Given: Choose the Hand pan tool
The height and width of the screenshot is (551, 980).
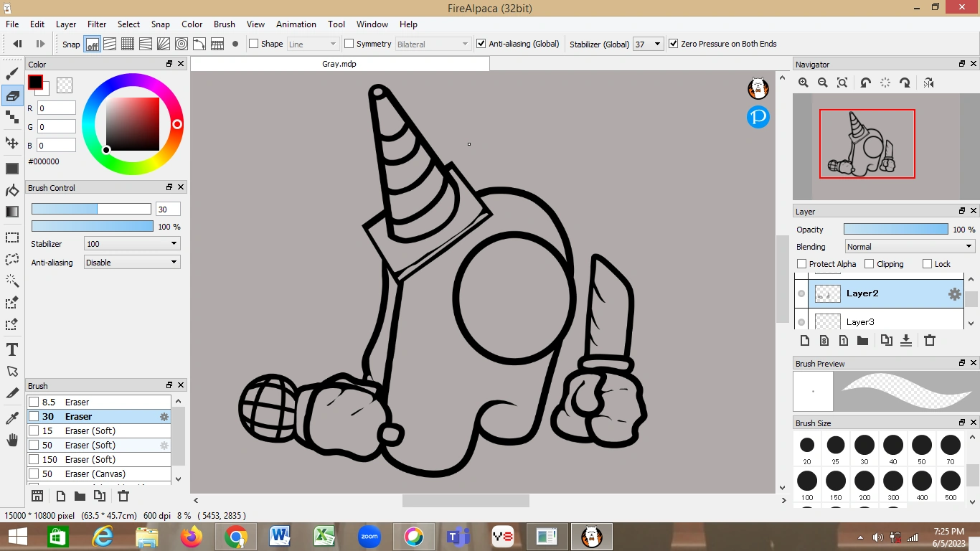Looking at the screenshot, I should tap(12, 440).
